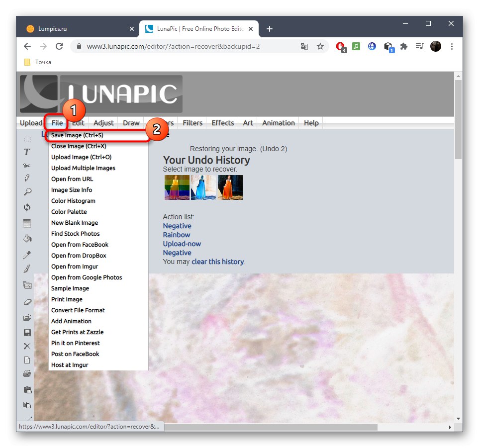
Task: Go back with the browser back arrow
Action: [27, 46]
